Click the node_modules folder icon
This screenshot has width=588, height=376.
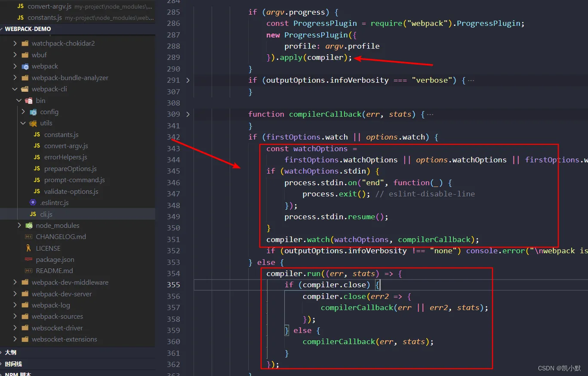pos(29,225)
